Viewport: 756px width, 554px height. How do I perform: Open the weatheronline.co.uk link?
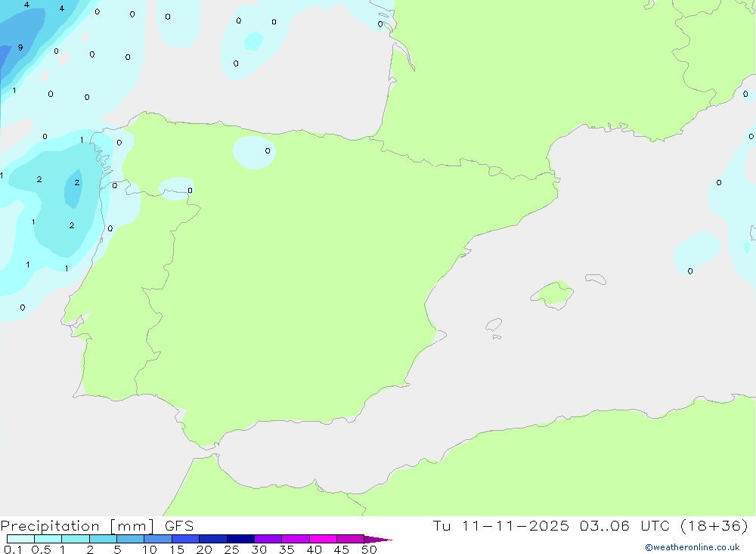click(692, 547)
